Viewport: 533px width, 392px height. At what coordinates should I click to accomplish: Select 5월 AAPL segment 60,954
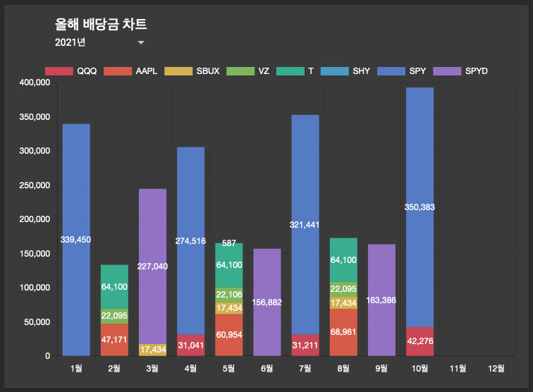pos(229,335)
